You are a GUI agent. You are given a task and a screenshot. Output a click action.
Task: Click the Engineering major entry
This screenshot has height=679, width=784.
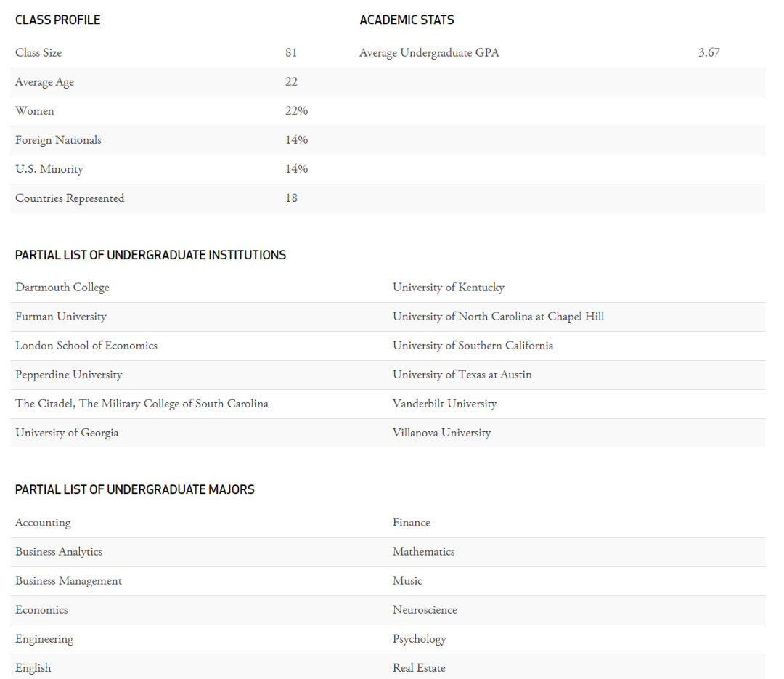click(x=44, y=639)
